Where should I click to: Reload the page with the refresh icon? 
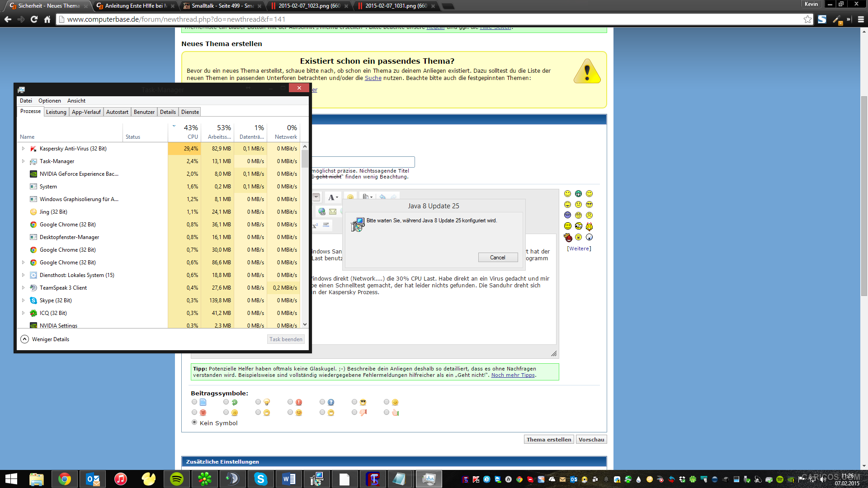point(34,19)
